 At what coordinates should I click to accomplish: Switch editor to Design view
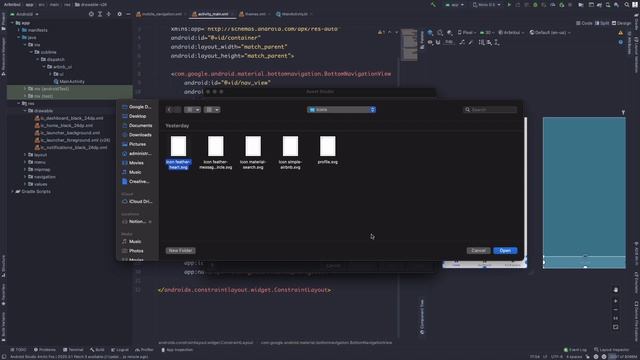tap(621, 23)
